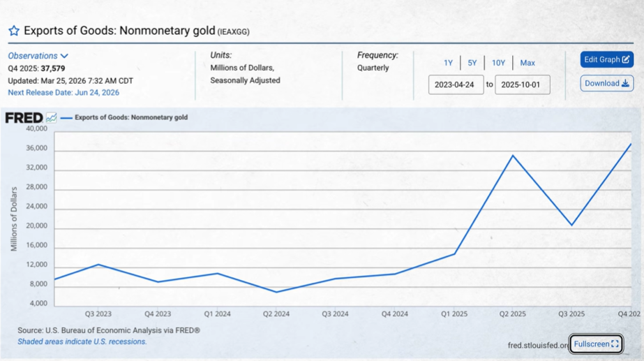Click the shaded areas recessions note

click(82, 342)
